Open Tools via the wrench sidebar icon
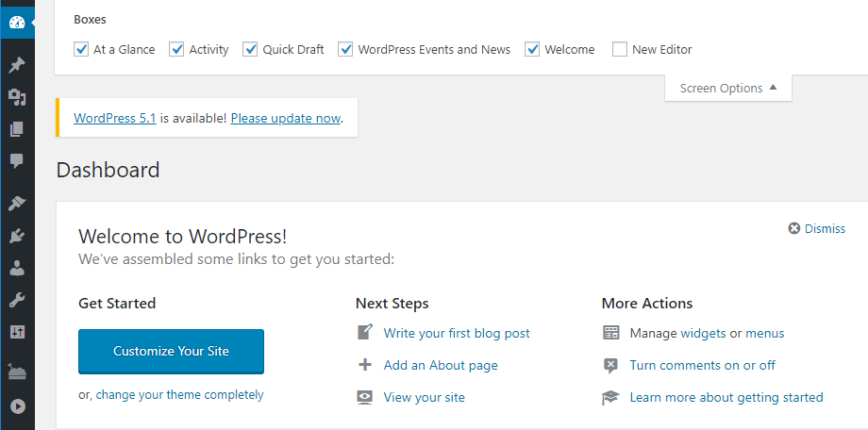 (x=17, y=300)
